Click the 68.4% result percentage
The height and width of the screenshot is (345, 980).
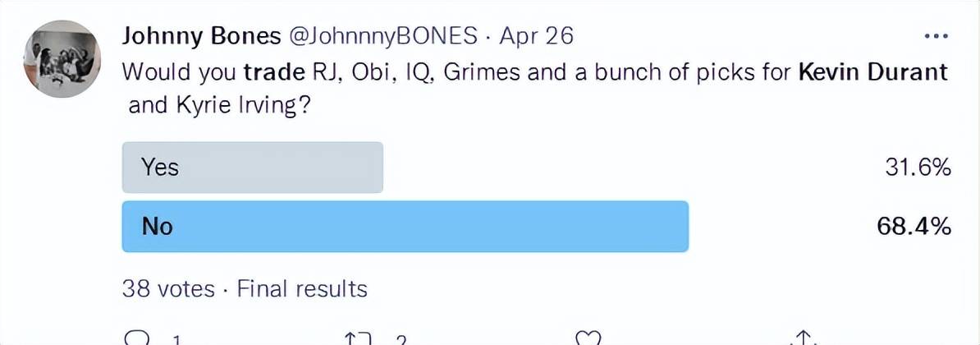pos(914,227)
